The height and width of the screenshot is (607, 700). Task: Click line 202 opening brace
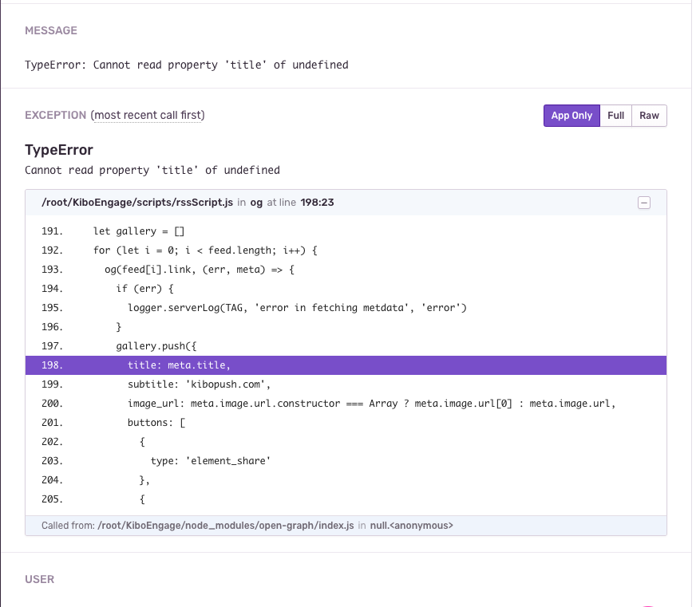click(x=142, y=442)
